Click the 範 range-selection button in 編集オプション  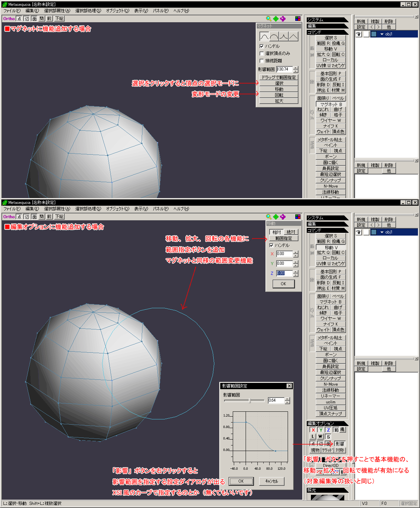(337, 430)
